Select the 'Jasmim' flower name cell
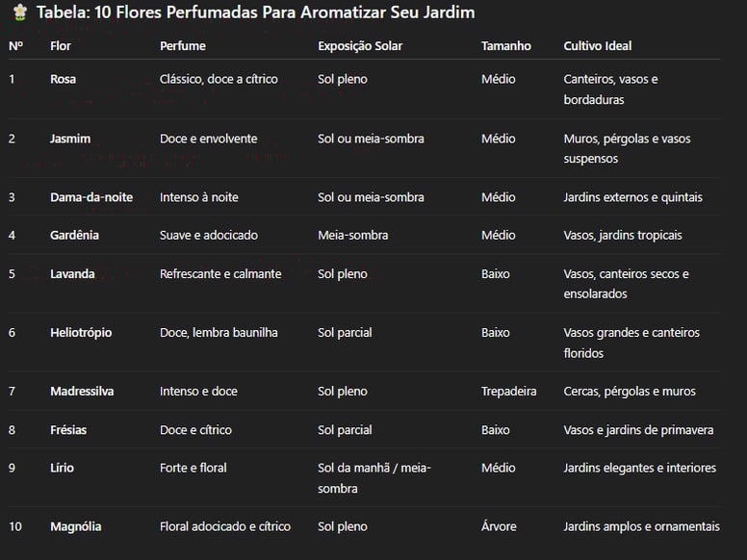This screenshot has height=560, width=747. point(70,139)
